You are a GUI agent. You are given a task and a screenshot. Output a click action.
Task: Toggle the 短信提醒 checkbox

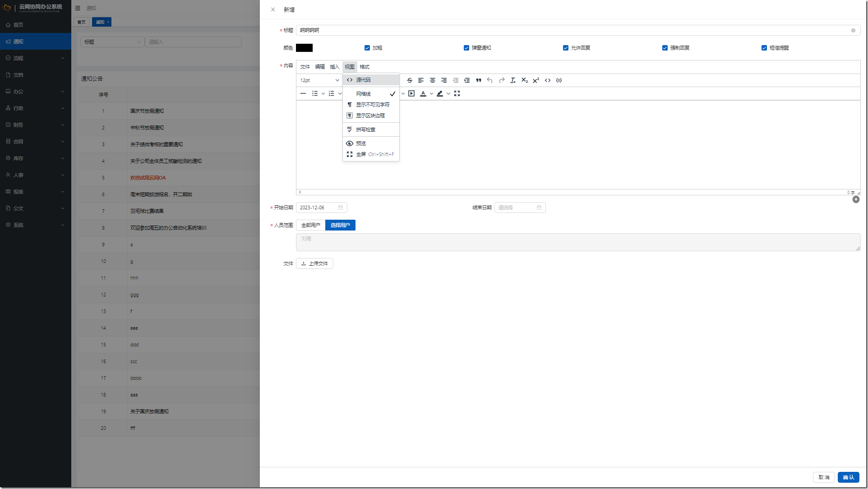coord(764,48)
